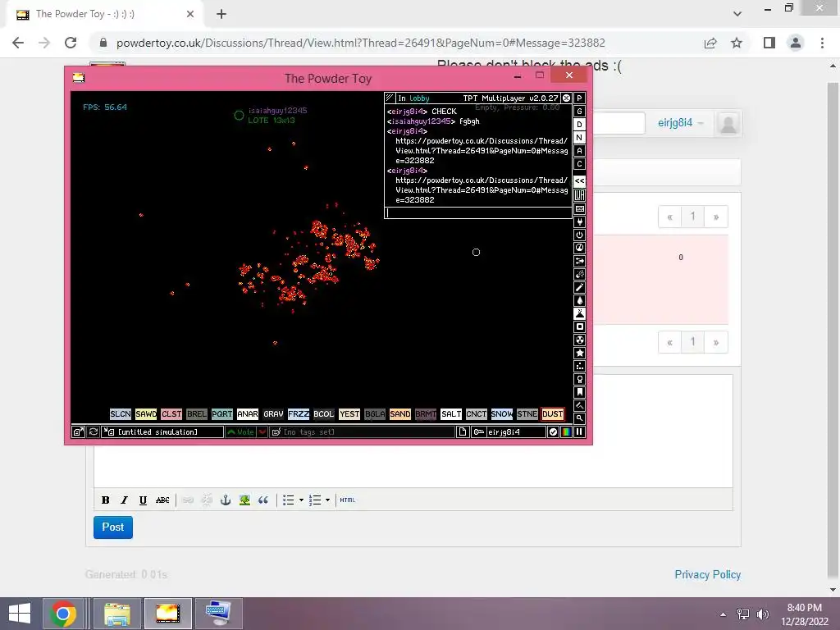
Task: Select the DUST element
Action: (552, 414)
